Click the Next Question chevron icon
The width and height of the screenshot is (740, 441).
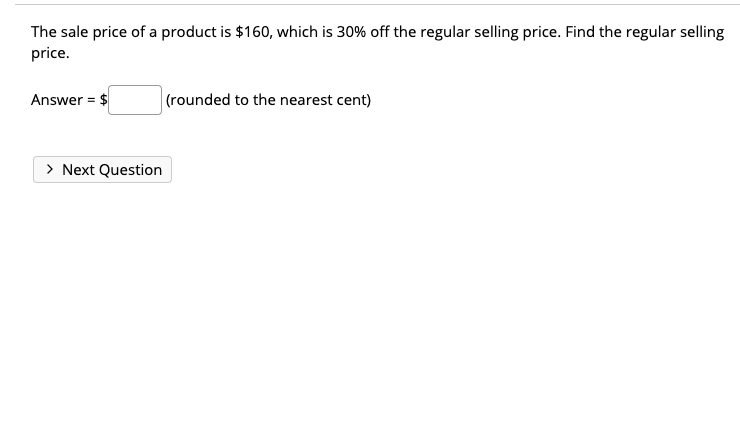50,170
